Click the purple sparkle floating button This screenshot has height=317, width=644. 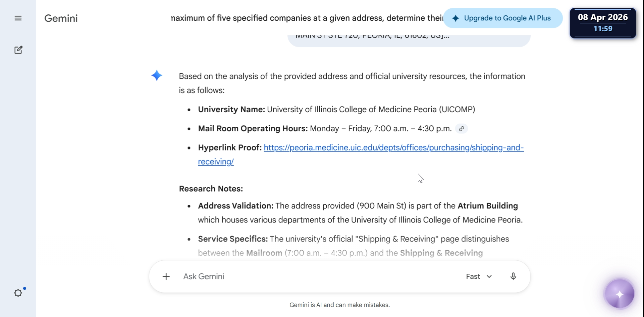click(x=619, y=294)
